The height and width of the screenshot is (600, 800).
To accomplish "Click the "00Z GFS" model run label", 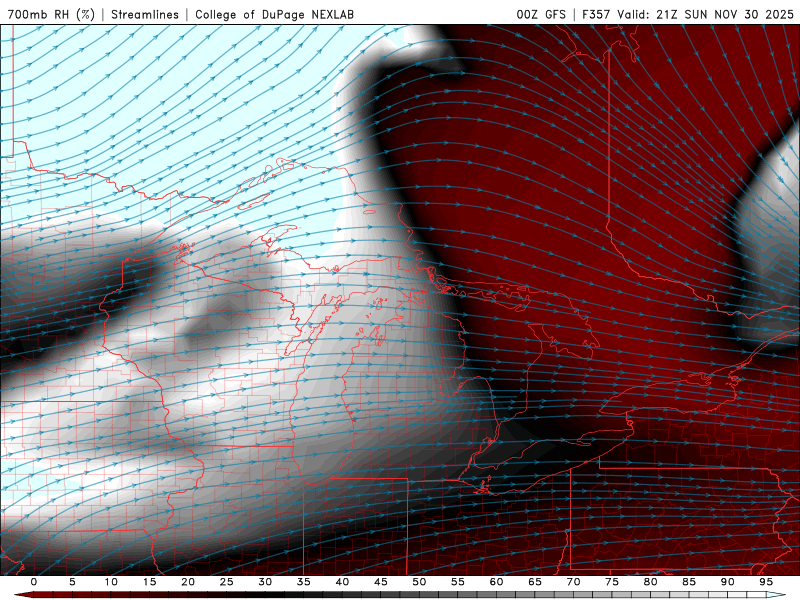I will click(x=541, y=14).
